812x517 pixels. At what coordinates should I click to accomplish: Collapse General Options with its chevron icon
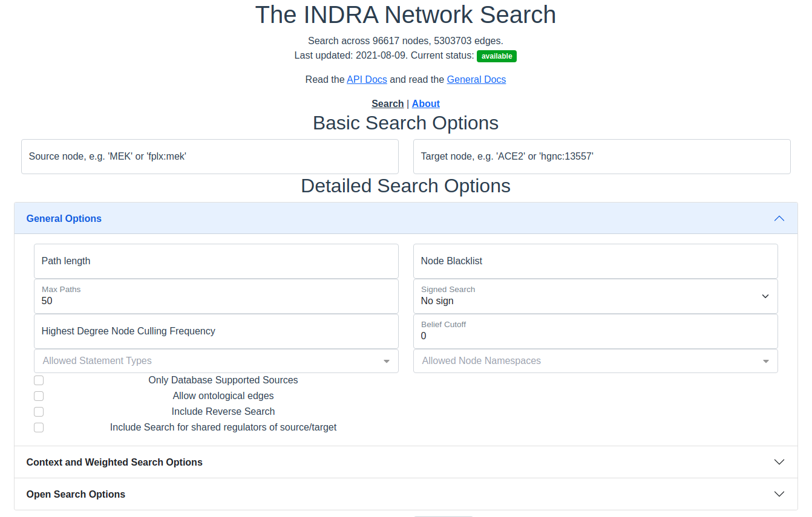tap(779, 218)
